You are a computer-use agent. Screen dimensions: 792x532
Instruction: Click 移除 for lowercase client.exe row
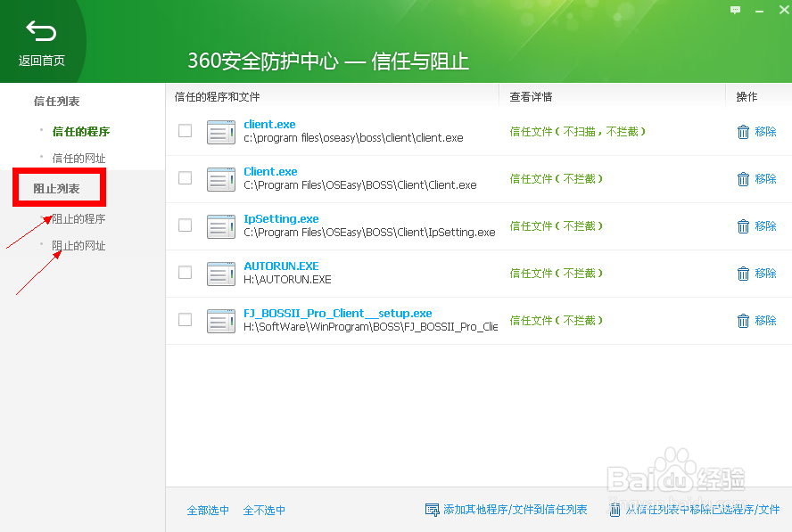tap(765, 132)
